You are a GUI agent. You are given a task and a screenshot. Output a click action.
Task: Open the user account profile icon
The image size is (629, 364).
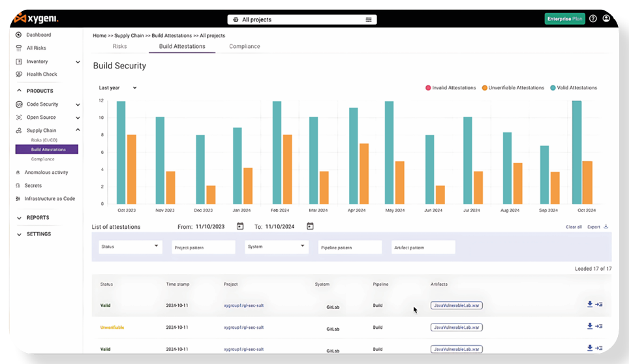pyautogui.click(x=606, y=19)
